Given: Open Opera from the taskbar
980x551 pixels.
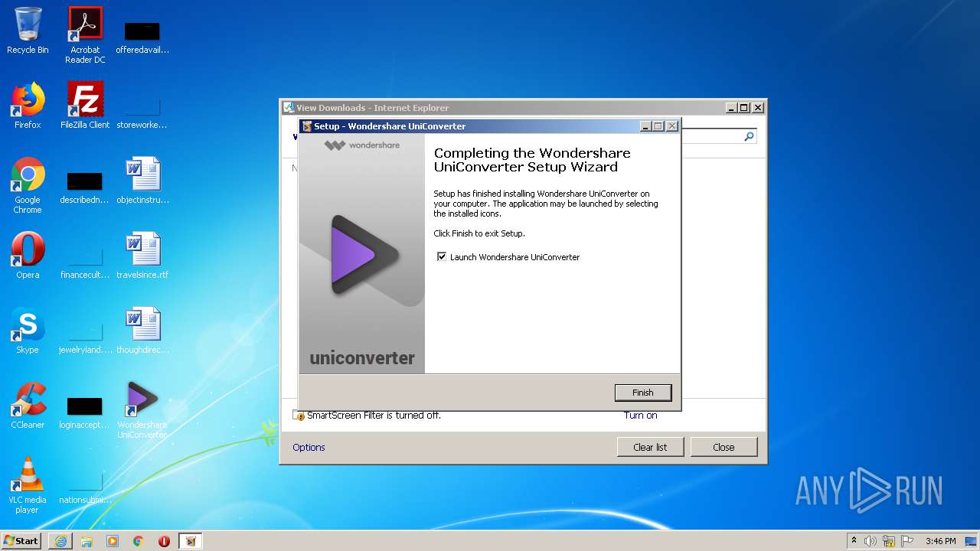Looking at the screenshot, I should pyautogui.click(x=164, y=541).
